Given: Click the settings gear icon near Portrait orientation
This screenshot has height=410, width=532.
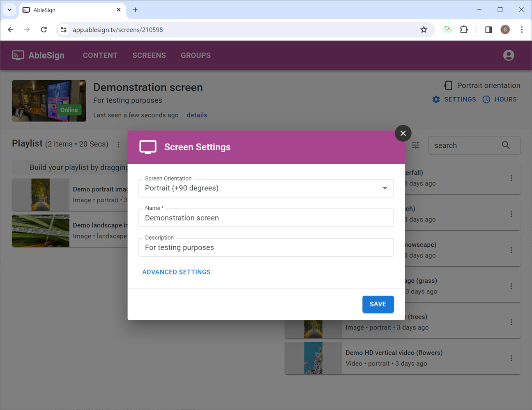Looking at the screenshot, I should [436, 99].
